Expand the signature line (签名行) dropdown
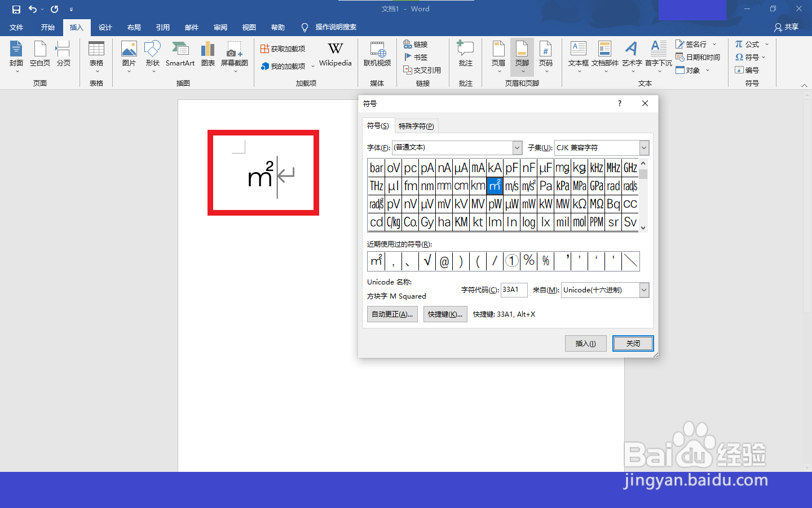 coord(714,44)
